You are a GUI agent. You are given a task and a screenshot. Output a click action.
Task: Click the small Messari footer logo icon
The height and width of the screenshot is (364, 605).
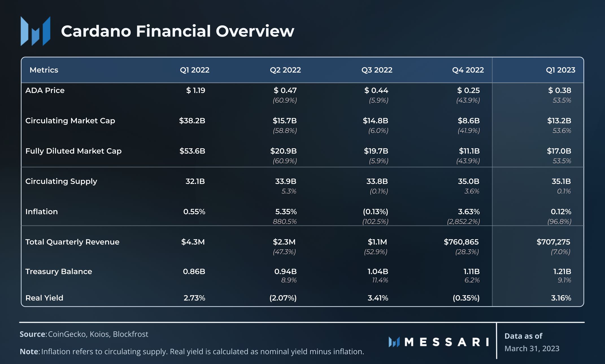(394, 342)
